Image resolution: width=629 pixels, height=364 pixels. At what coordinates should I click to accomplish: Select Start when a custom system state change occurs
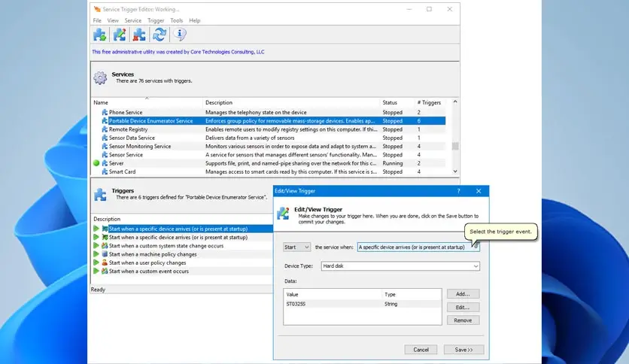pos(166,246)
